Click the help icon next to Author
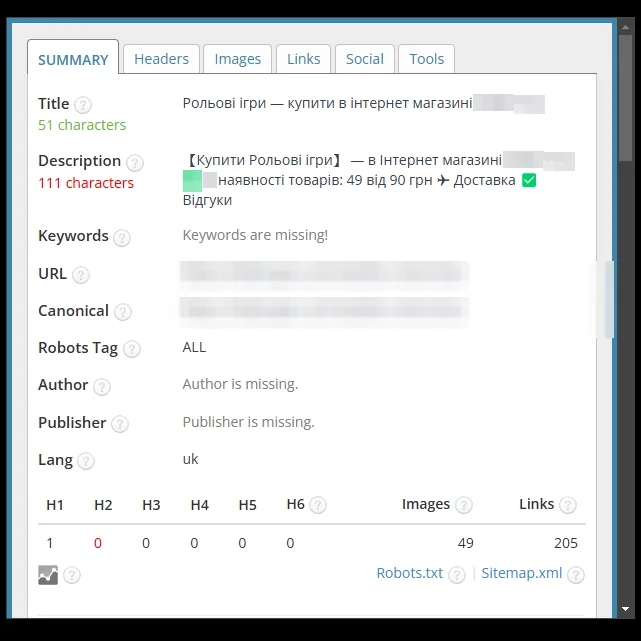 coord(102,387)
